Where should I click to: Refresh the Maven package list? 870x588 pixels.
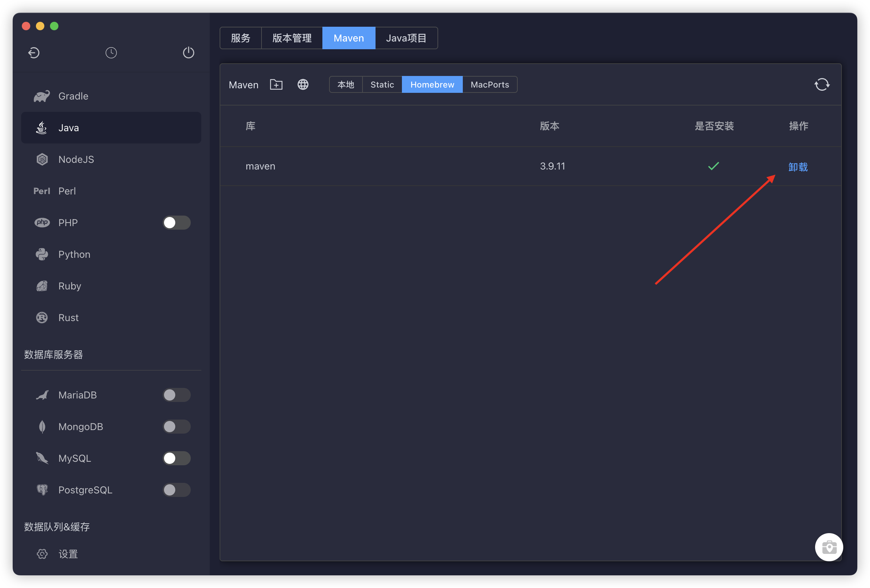click(822, 84)
